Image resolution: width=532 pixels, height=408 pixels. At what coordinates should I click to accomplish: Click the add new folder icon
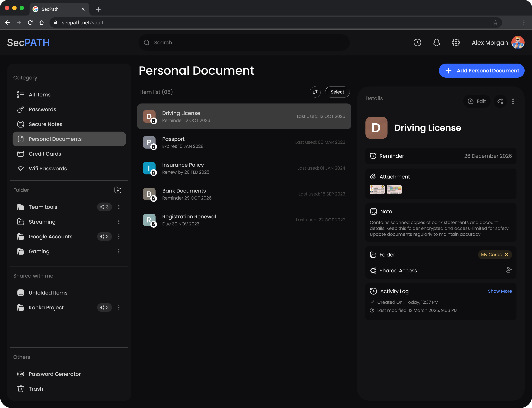118,190
